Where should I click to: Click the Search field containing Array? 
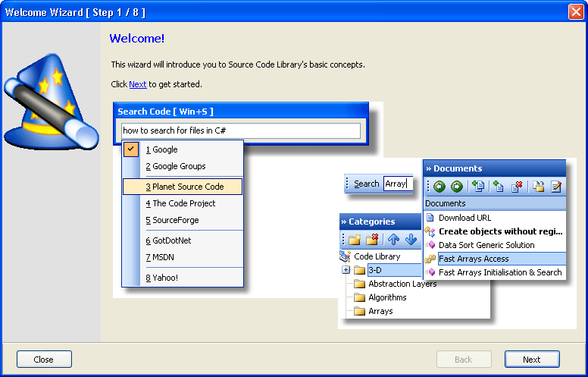398,184
